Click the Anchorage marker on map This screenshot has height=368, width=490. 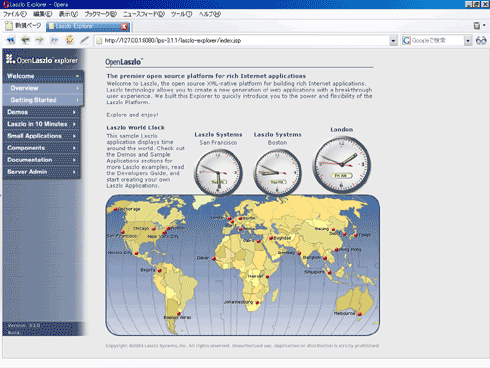click(x=115, y=209)
